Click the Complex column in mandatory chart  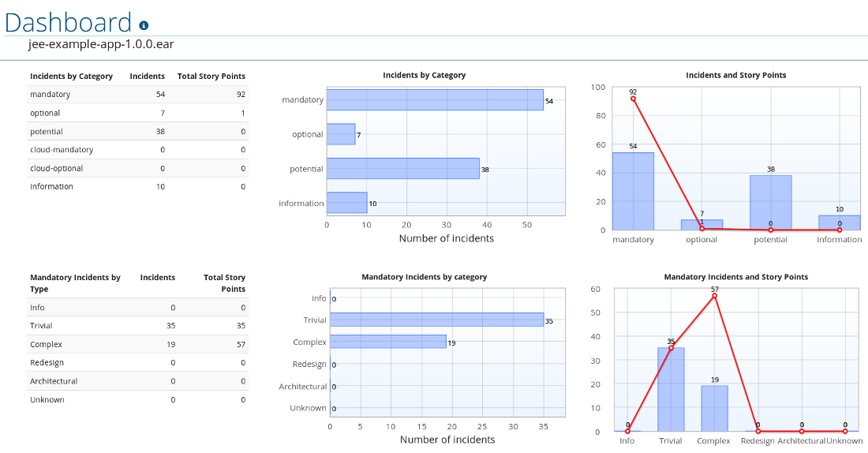click(715, 409)
